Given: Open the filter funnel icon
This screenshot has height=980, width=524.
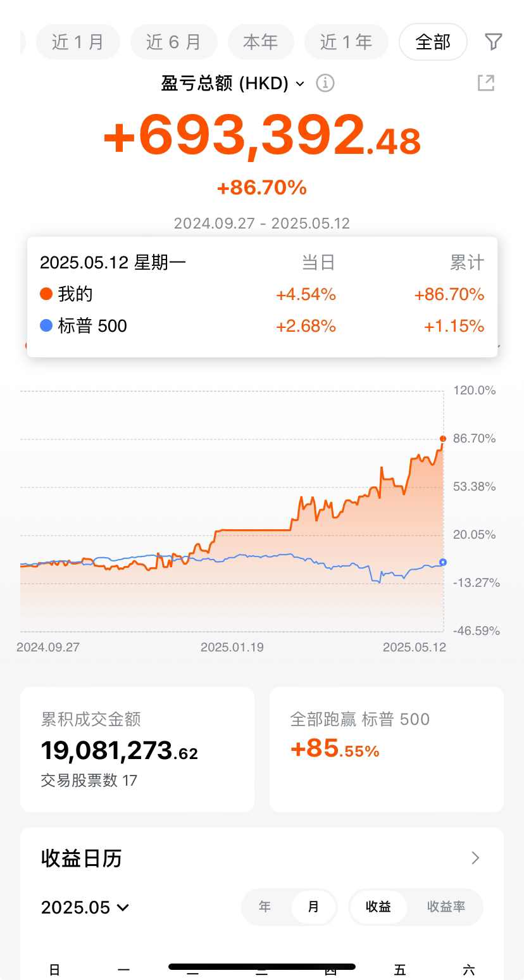Looking at the screenshot, I should pos(493,42).
